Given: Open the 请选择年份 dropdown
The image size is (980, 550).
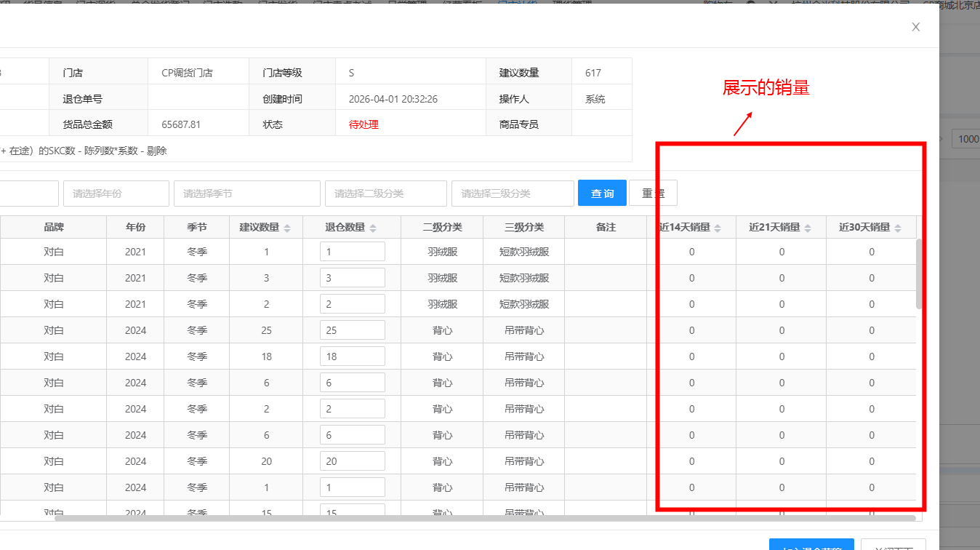Looking at the screenshot, I should [116, 194].
